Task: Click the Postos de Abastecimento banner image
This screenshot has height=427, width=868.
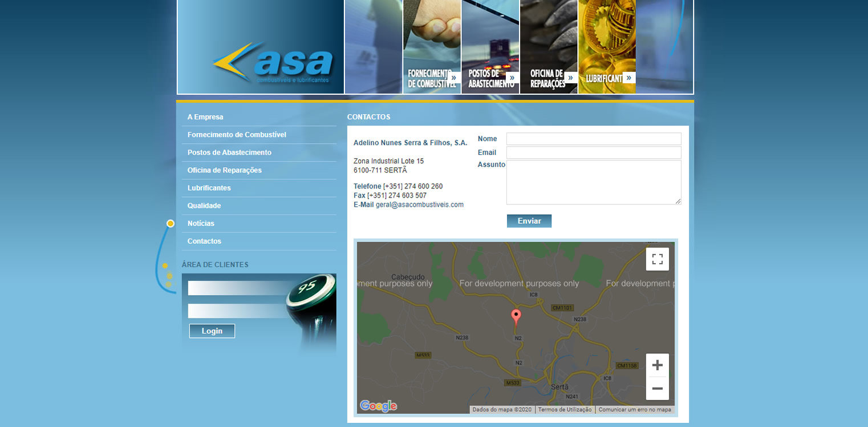Action: click(x=490, y=47)
